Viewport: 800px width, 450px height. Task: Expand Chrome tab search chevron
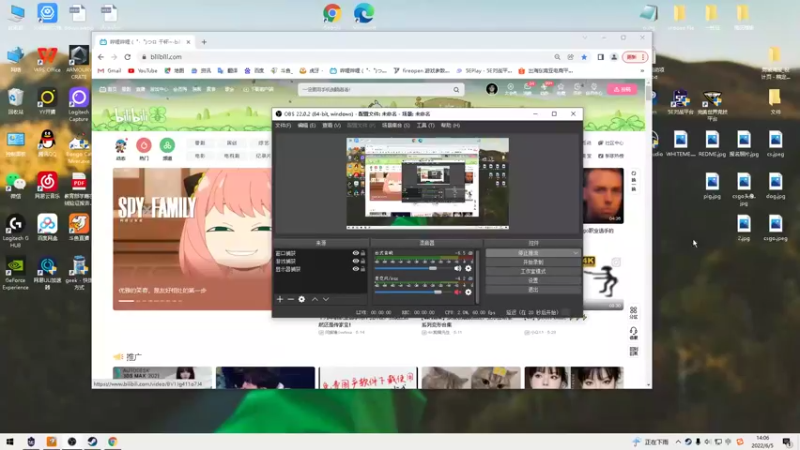click(585, 38)
